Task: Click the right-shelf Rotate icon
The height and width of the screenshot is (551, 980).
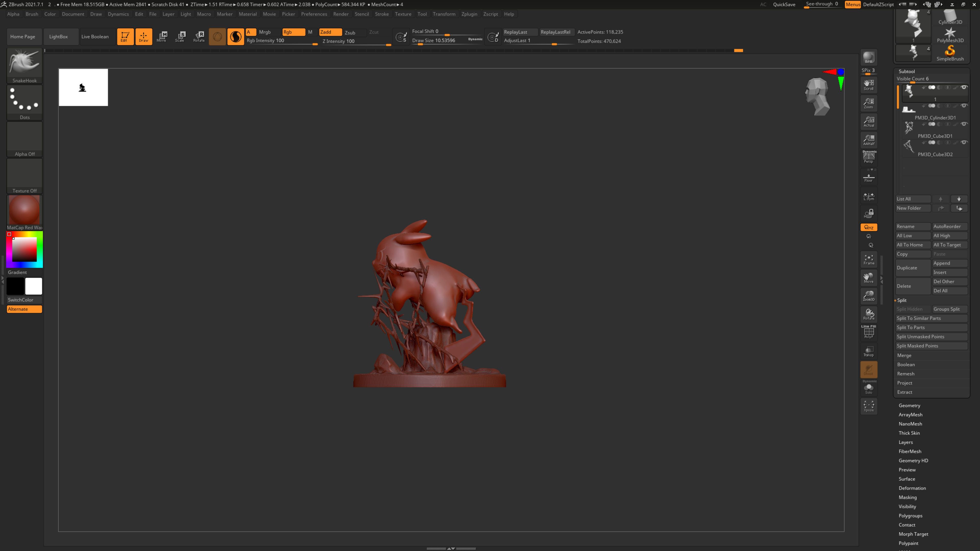Action: 868,315
